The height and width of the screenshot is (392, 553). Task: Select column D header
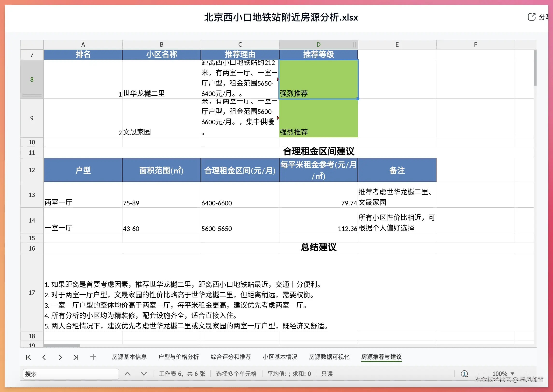pos(318,45)
